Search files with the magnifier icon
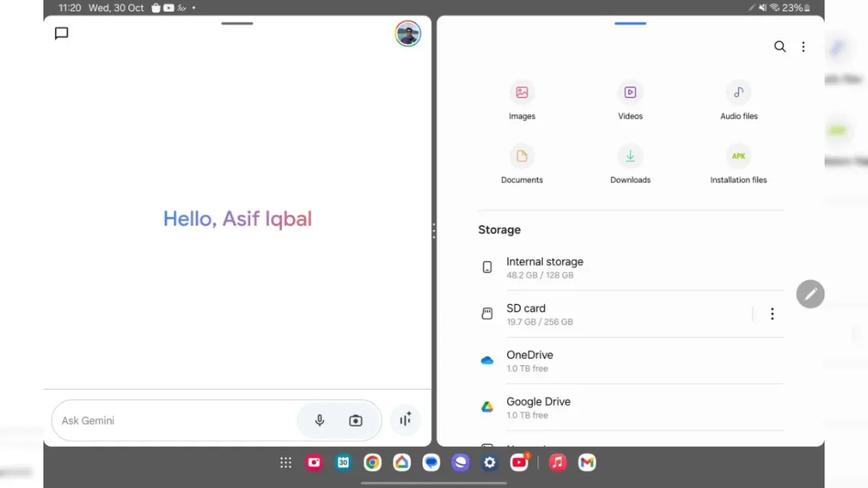868x488 pixels. [x=780, y=46]
